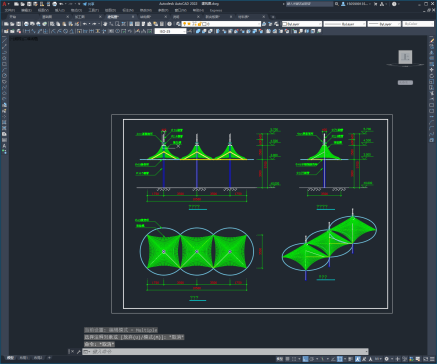Viewport: 437px width, 364px height.
Task: Toggle polar tracking in status bar
Action: pyautogui.click(x=312, y=359)
